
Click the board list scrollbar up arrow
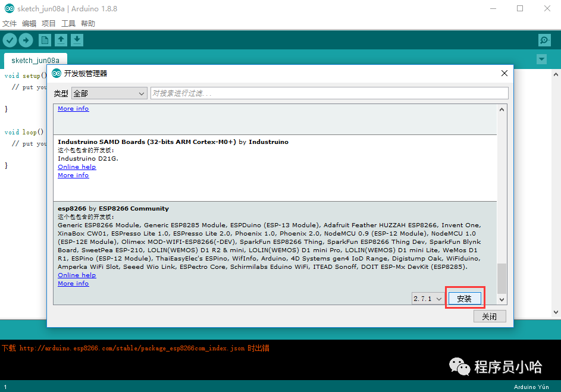(502, 109)
